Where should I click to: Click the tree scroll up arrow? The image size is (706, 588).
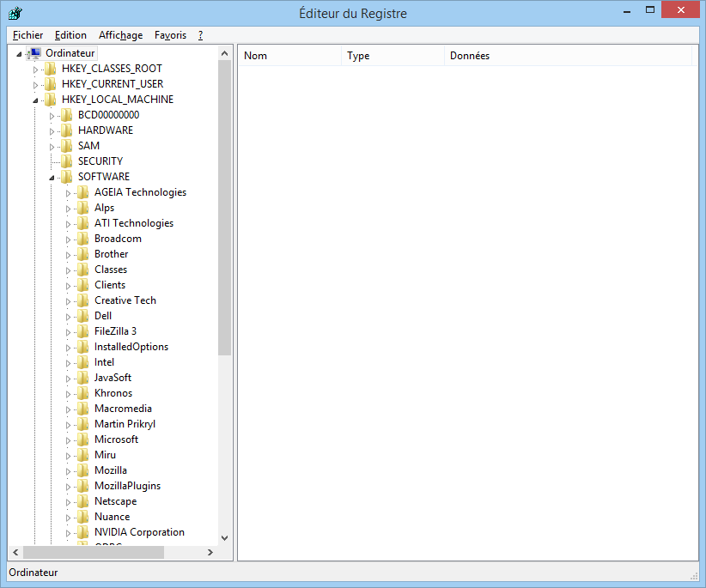click(x=225, y=53)
